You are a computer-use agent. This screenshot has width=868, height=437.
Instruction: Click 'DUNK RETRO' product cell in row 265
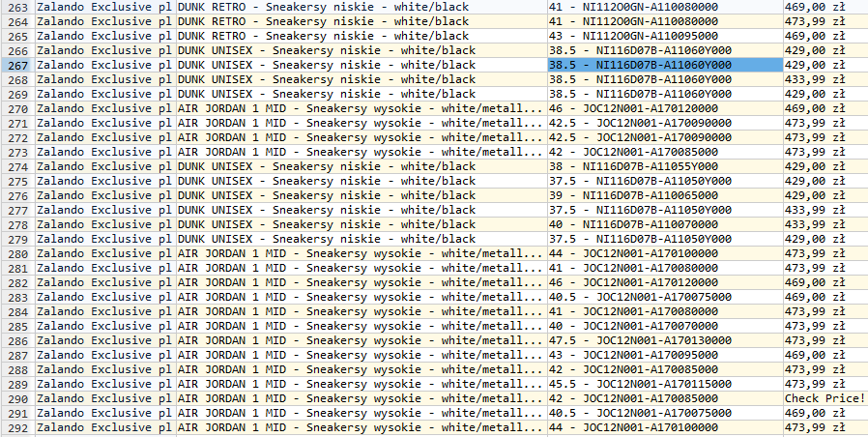click(x=362, y=36)
